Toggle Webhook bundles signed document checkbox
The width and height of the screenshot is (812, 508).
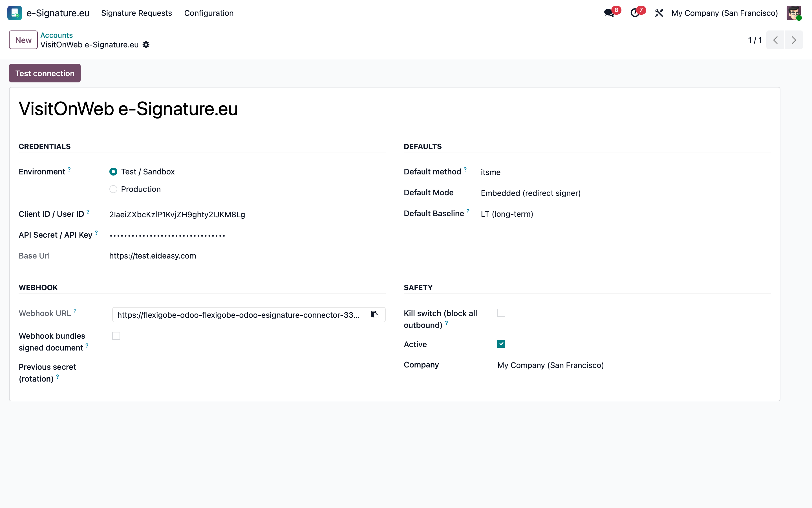click(x=116, y=336)
